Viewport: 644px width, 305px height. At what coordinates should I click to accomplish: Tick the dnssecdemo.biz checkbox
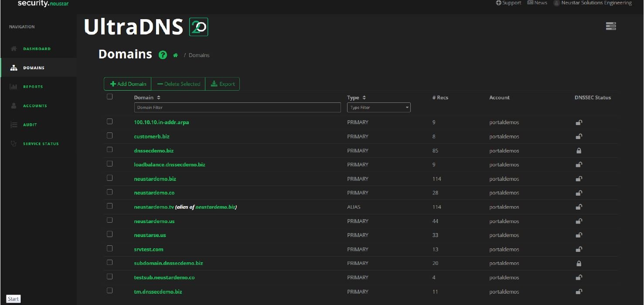tap(110, 149)
